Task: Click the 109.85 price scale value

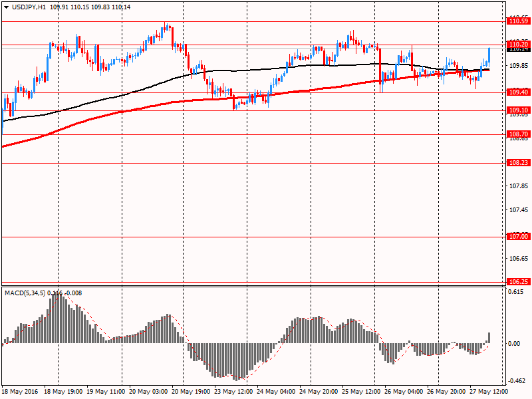Action: click(519, 66)
